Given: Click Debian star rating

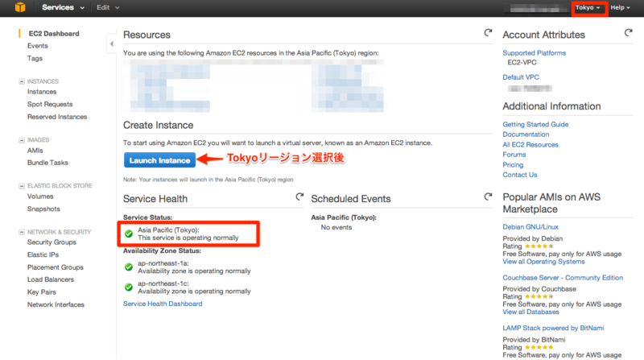Looking at the screenshot, I should (539, 246).
